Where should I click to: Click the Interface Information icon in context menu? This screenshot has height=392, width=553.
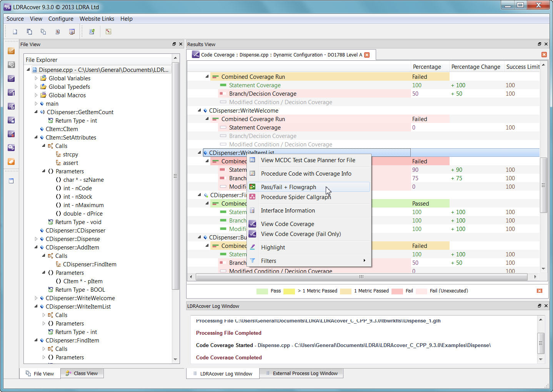click(253, 210)
